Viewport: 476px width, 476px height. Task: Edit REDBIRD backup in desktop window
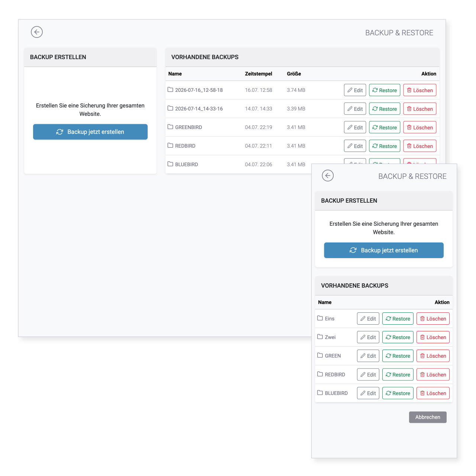tap(355, 146)
